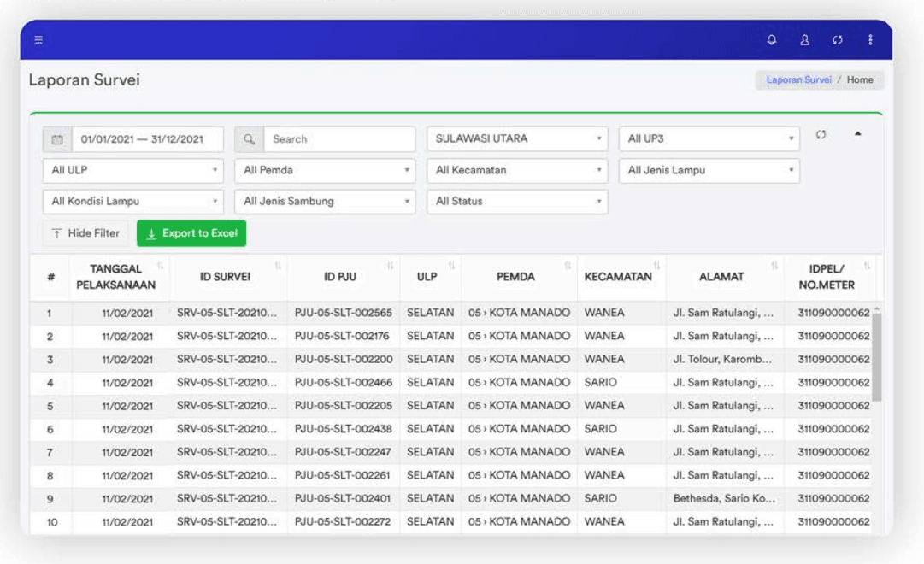Open the All Jenis Lampu dropdown

point(709,170)
